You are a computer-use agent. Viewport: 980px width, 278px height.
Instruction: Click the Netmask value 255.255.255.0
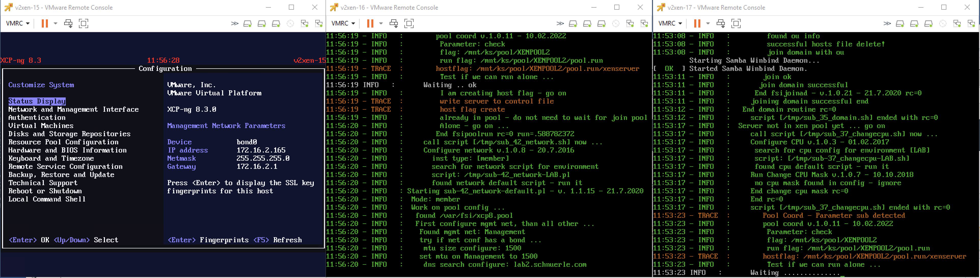pyautogui.click(x=263, y=158)
